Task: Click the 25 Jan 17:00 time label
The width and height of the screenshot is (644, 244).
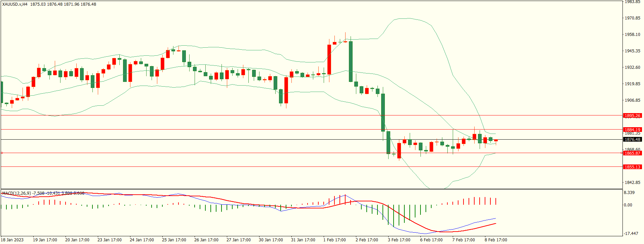Action: 174,240
